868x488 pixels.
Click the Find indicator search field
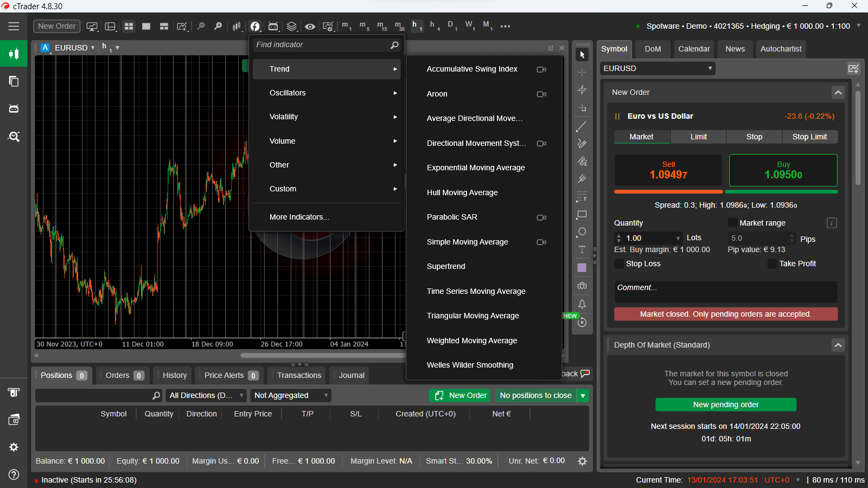coord(327,44)
